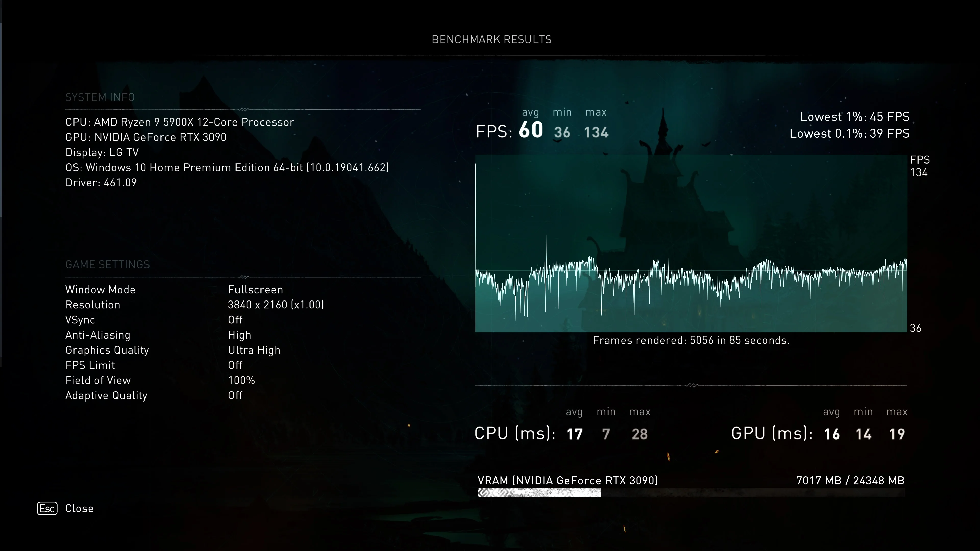Image resolution: width=980 pixels, height=551 pixels.
Task: Click the Field of View label
Action: 98,381
